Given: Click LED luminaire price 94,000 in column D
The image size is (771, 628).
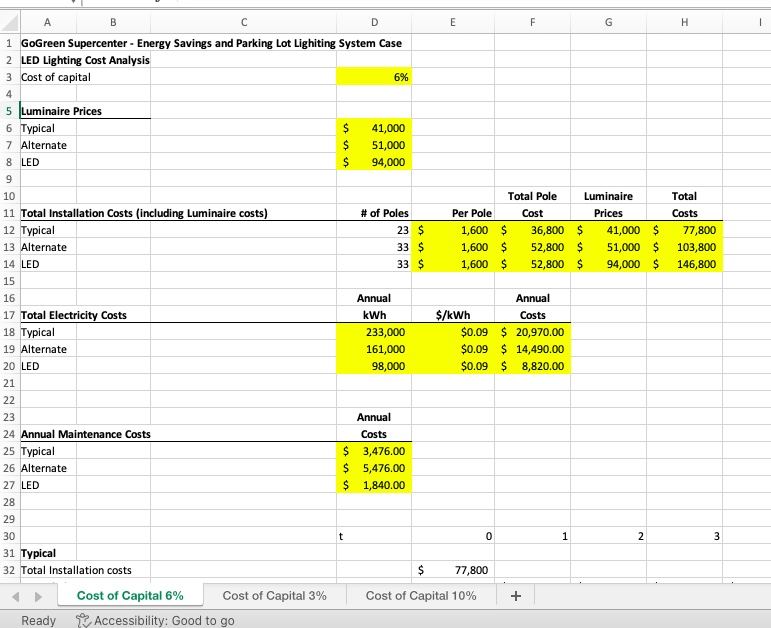Looking at the screenshot, I should [x=374, y=162].
